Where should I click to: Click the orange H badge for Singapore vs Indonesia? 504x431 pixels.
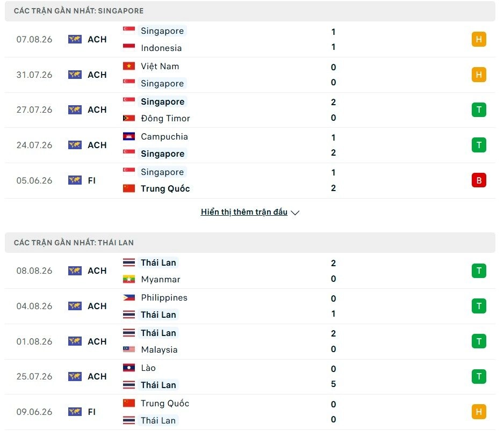[479, 40]
